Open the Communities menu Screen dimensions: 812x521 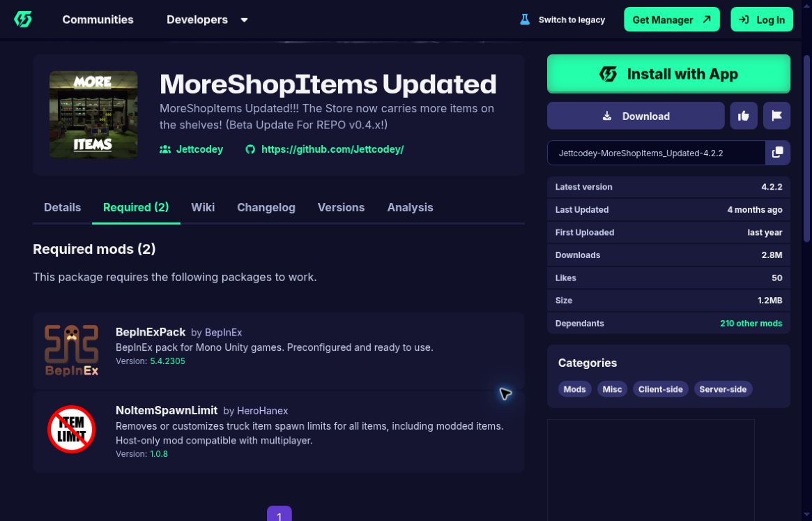pos(98,20)
